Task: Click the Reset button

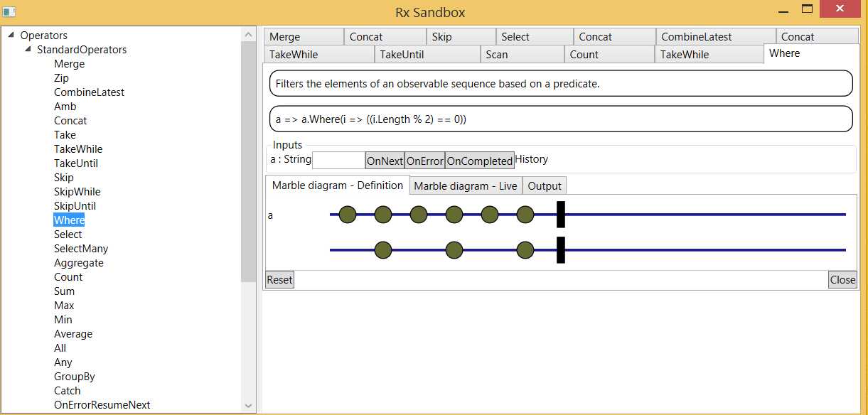Action: (279, 280)
